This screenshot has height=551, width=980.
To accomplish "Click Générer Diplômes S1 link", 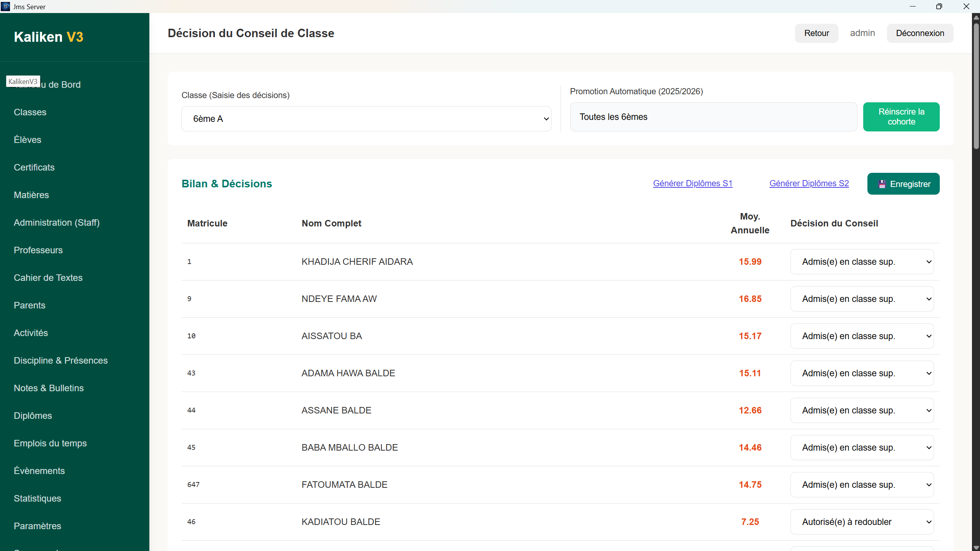I will 692,184.
